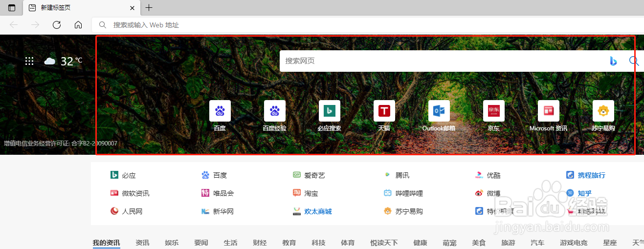Open the 苏宁易购 quick link tile in banner

pos(603,116)
